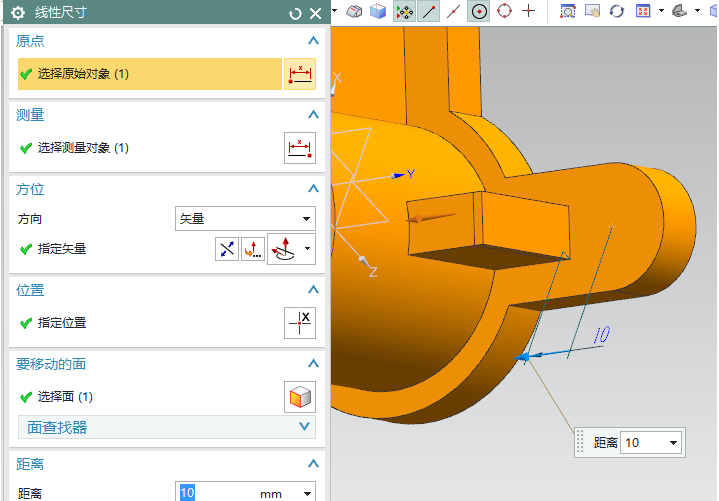719x501 pixels.
Task: Collapse the 原点 section
Action: 313,41
